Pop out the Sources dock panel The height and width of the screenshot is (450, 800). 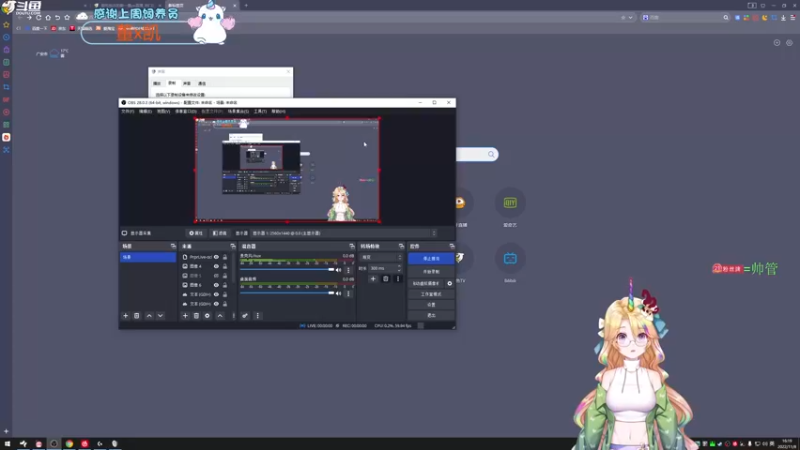coord(233,246)
